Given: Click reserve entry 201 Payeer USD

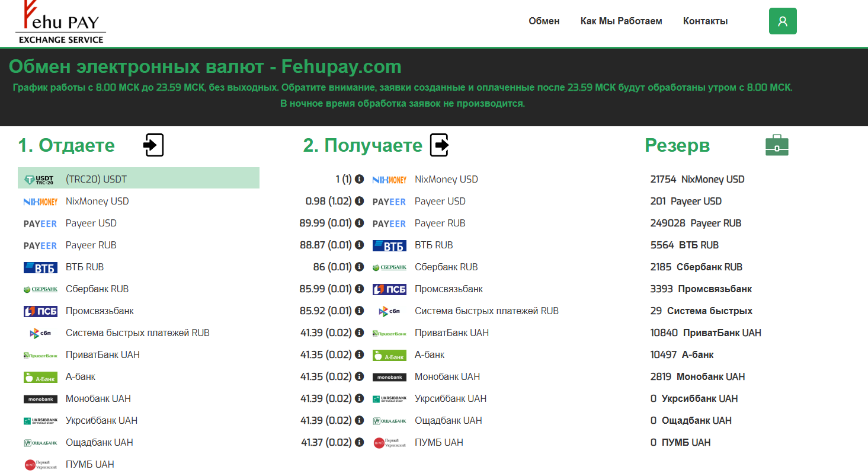Looking at the screenshot, I should [x=686, y=201].
